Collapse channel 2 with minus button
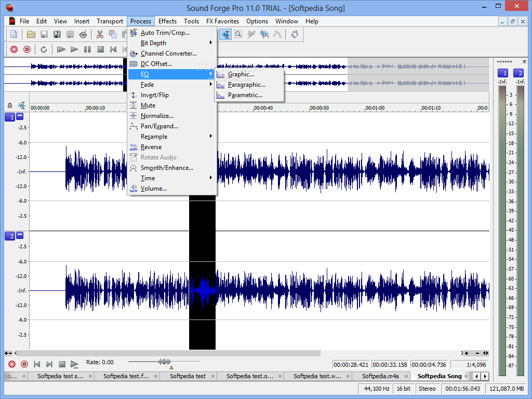The height and width of the screenshot is (399, 532). click(20, 235)
